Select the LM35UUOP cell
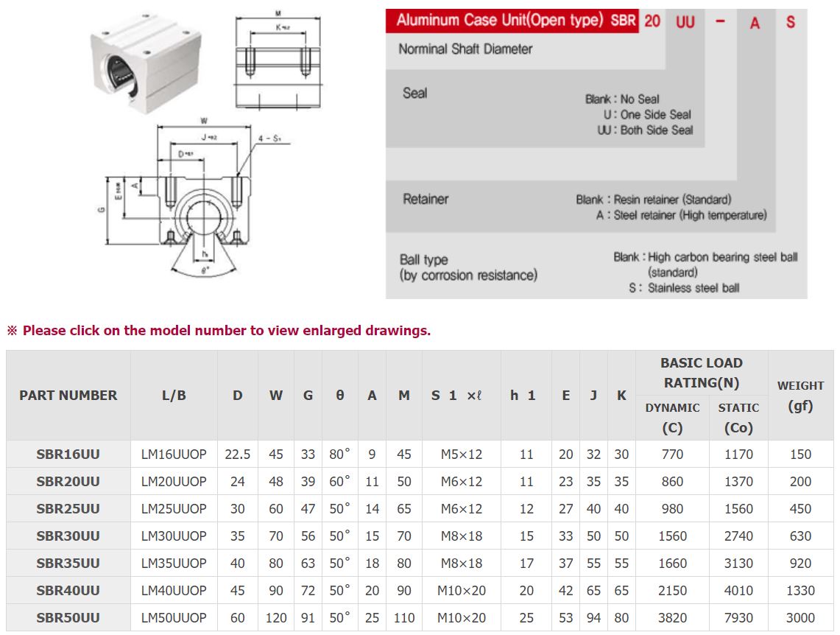Image resolution: width=840 pixels, height=635 pixels. point(174,564)
